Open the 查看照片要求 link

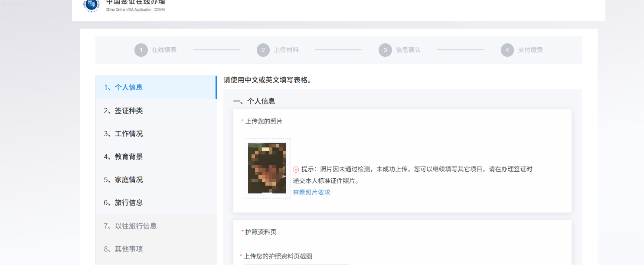(x=311, y=193)
